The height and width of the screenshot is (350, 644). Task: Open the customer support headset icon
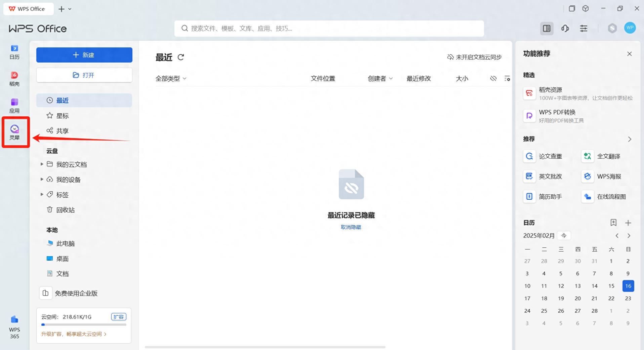point(565,29)
